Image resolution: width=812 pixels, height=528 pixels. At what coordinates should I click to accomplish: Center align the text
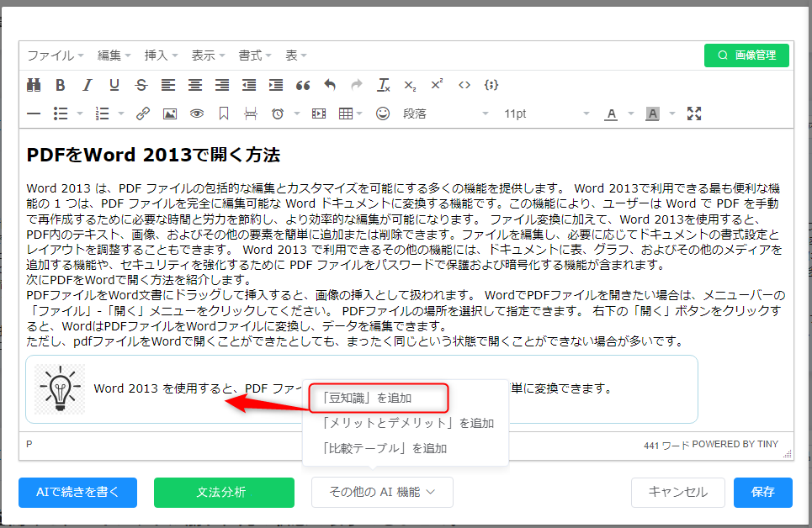coord(195,85)
